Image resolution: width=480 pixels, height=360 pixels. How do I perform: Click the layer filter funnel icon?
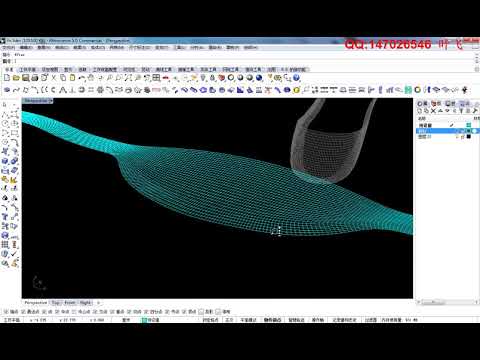tap(461, 111)
